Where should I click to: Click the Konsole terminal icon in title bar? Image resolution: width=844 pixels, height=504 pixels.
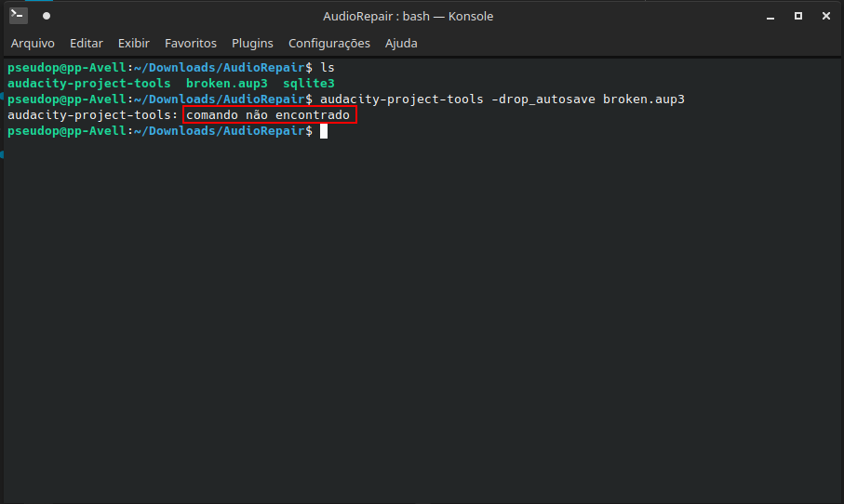[18, 16]
